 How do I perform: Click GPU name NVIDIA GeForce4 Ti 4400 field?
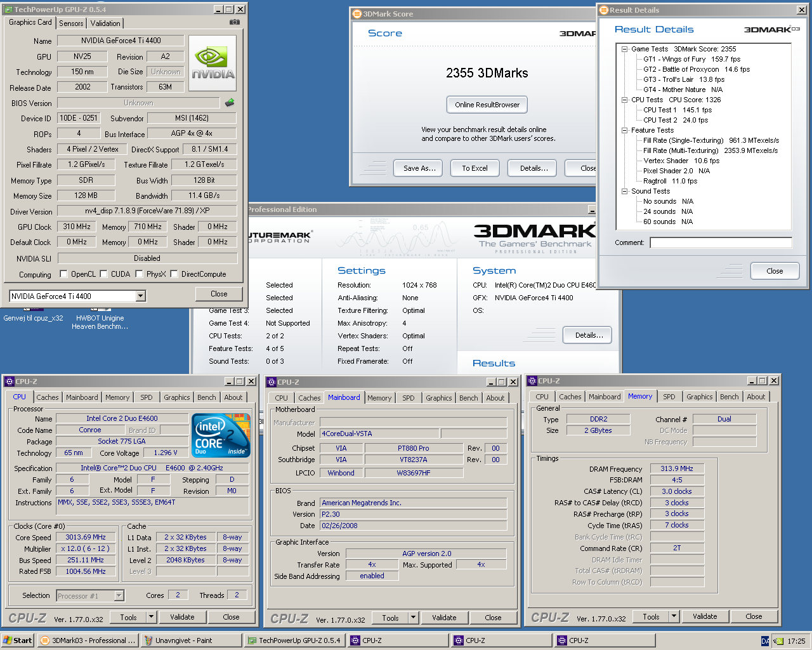point(121,41)
